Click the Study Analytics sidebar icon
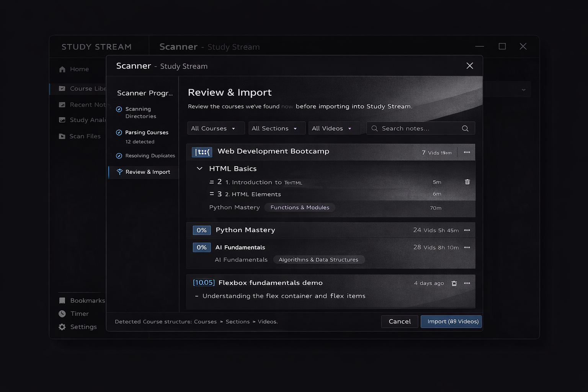Viewport: 588px width, 392px height. (x=62, y=120)
